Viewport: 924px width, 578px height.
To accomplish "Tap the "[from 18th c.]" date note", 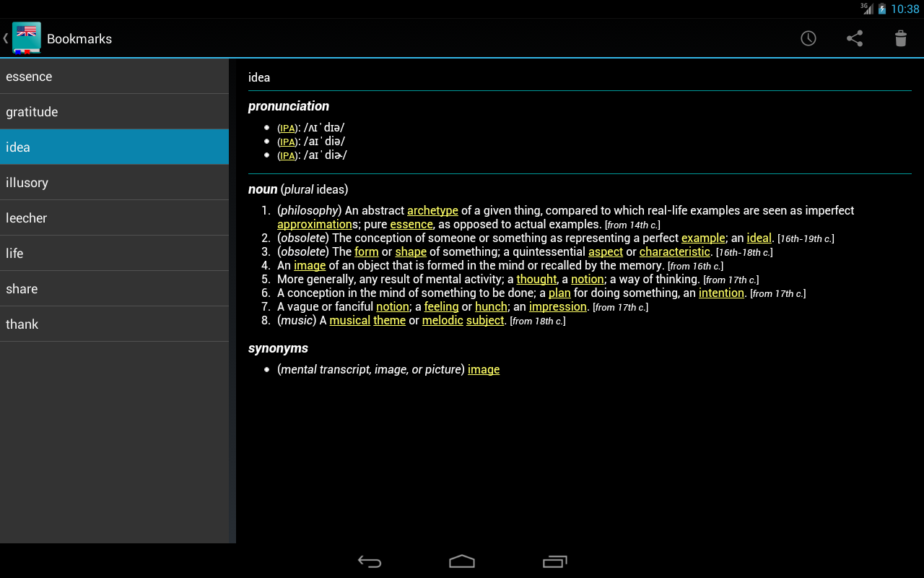I will click(x=538, y=322).
